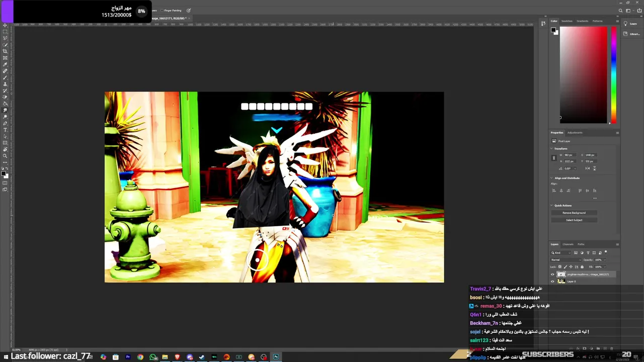This screenshot has height=362, width=644.
Task: Switch to the Paths tab
Action: 581,244
